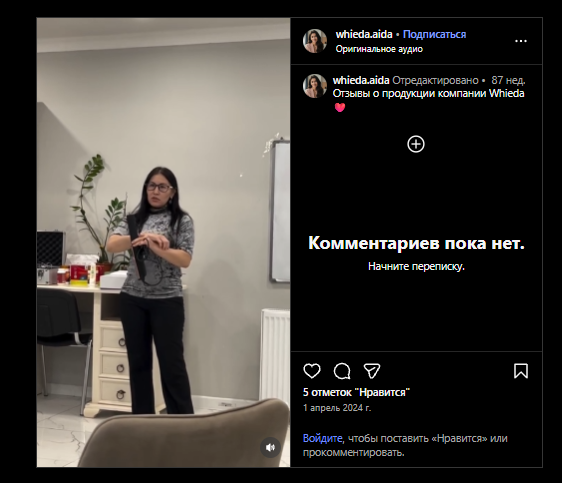The width and height of the screenshot is (562, 483).
Task: Toggle video sound with the speaker icon
Action: point(270,447)
